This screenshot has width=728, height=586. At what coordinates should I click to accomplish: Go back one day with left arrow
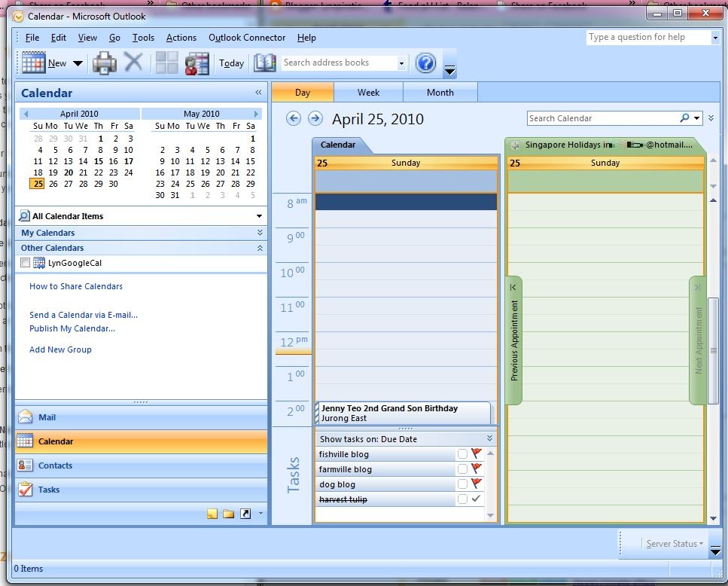(x=294, y=118)
